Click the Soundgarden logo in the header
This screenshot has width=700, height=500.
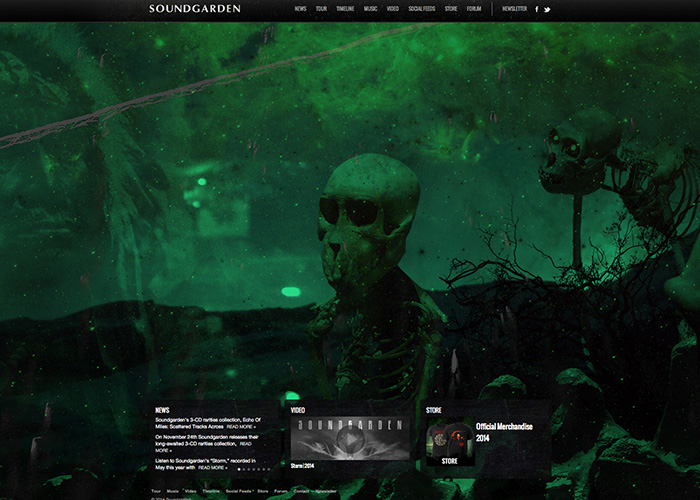pyautogui.click(x=195, y=8)
